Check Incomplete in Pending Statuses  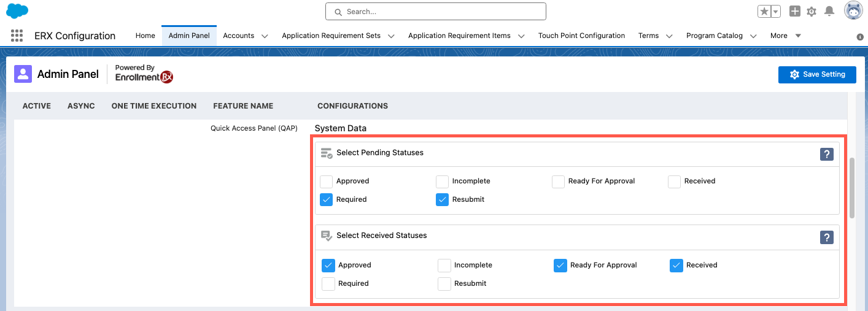point(442,182)
